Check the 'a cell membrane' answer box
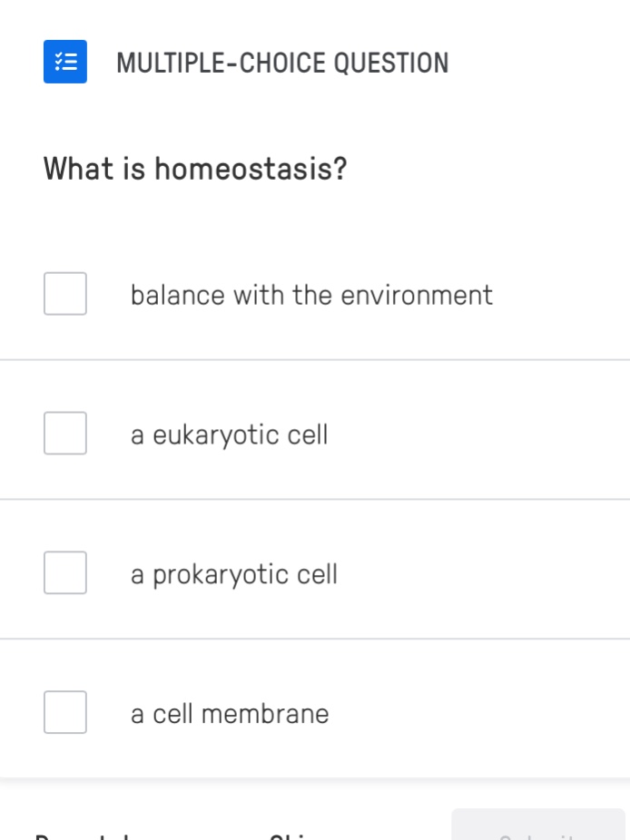 (x=64, y=713)
